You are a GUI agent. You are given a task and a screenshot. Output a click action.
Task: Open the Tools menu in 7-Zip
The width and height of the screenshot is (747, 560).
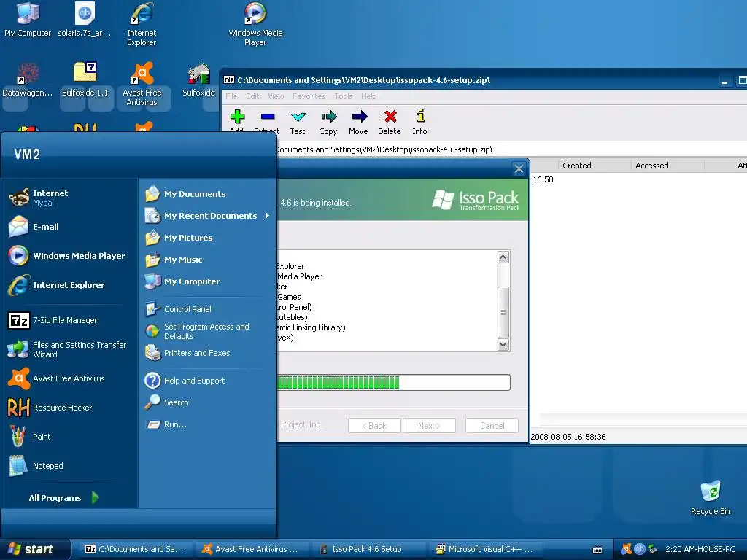[x=344, y=96]
